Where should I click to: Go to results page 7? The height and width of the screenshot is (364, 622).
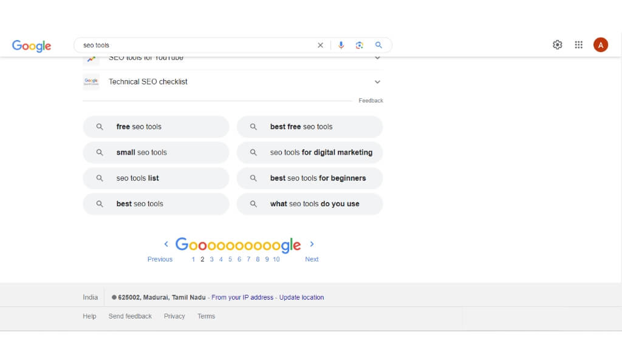[x=248, y=260]
